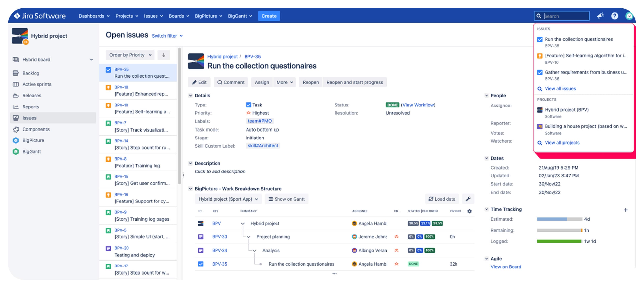Open the Dashboards menu
This screenshot has height=288, width=644.
click(x=94, y=16)
